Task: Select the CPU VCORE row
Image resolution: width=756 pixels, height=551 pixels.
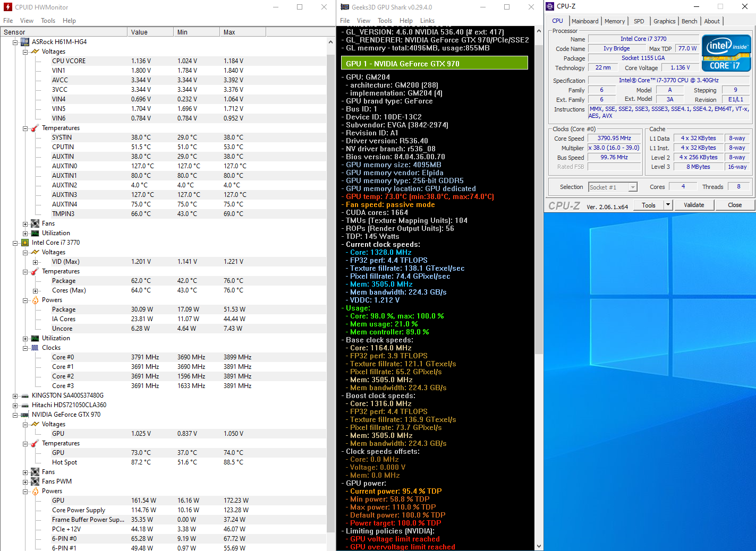Action: (163, 61)
